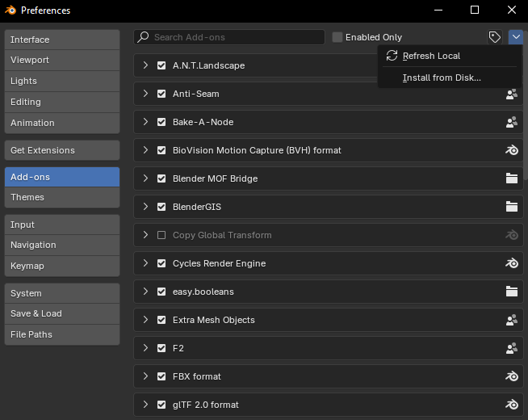Click folder icon on easy.booleans row
The image size is (528, 420).
point(511,292)
